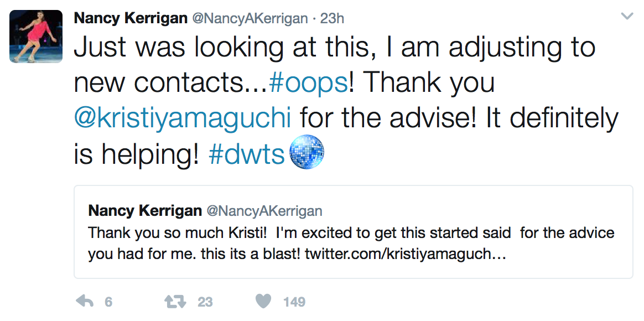The image size is (644, 321).
Task: Click the quoted tweet's Nancy Kerrigan name
Action: pyautogui.click(x=145, y=211)
